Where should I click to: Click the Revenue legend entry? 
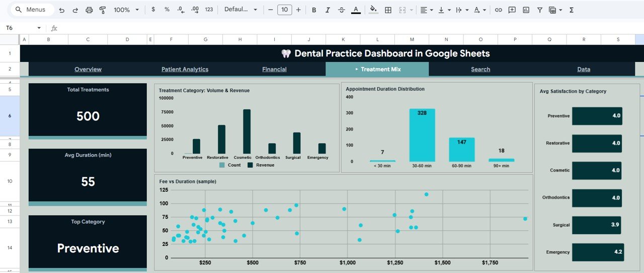(x=261, y=165)
